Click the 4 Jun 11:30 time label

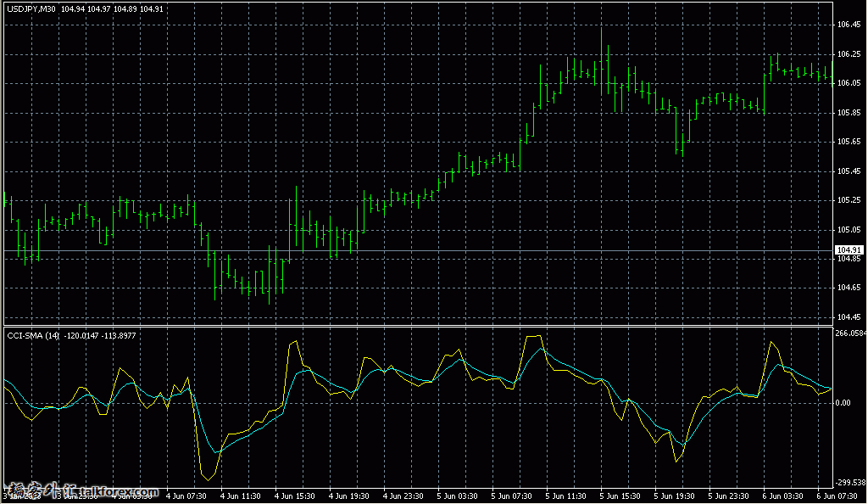(x=240, y=496)
